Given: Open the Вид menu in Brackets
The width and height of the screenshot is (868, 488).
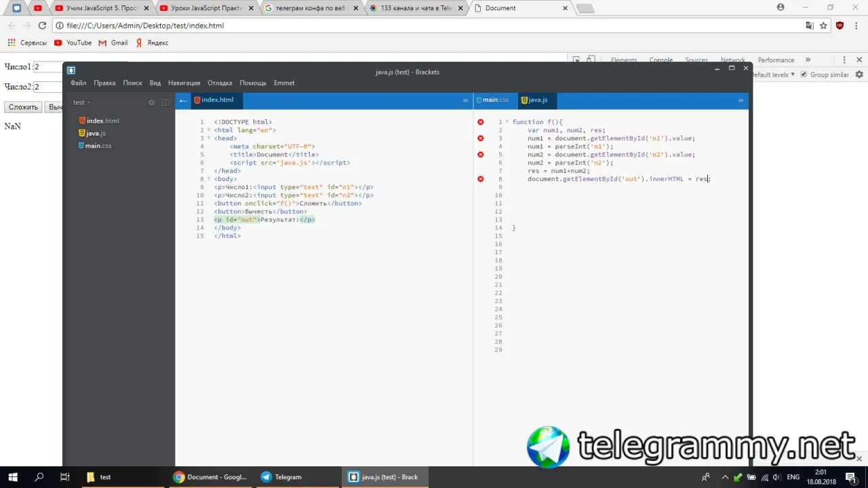Looking at the screenshot, I should 155,83.
